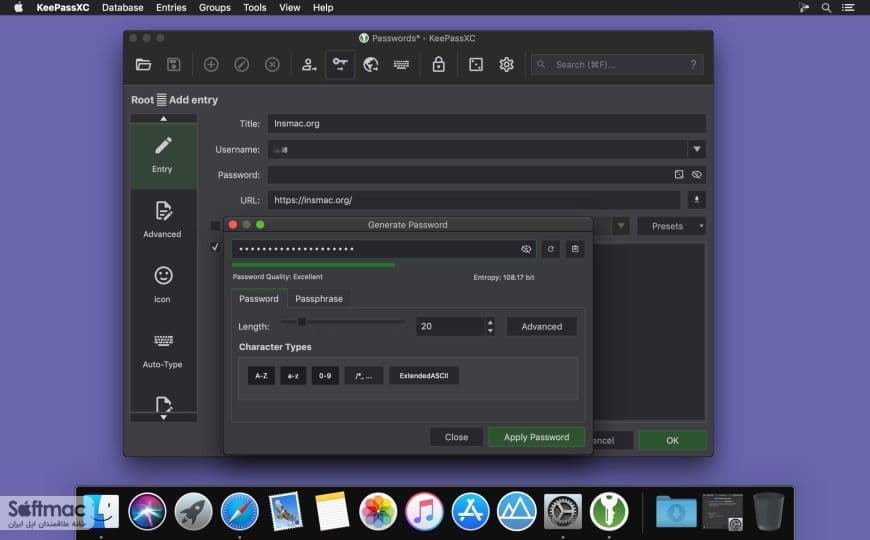Increase length with stepper up arrow

coord(490,322)
